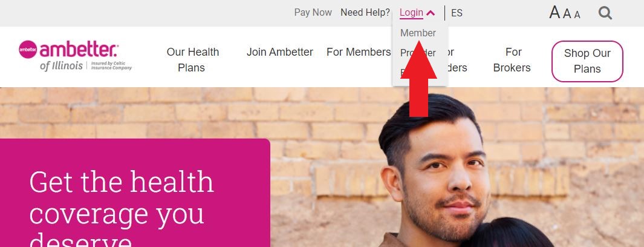
Task: Select the medium text size A
Action: pyautogui.click(x=567, y=13)
